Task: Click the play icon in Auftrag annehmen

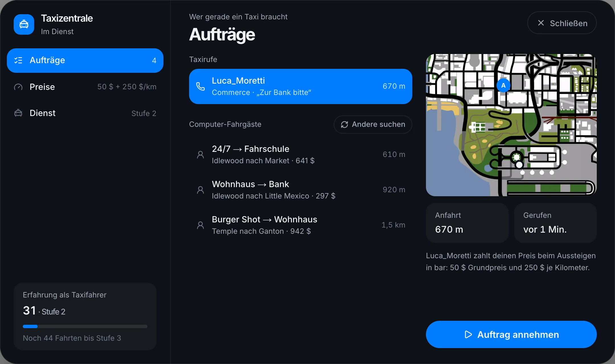Action: tap(468, 334)
